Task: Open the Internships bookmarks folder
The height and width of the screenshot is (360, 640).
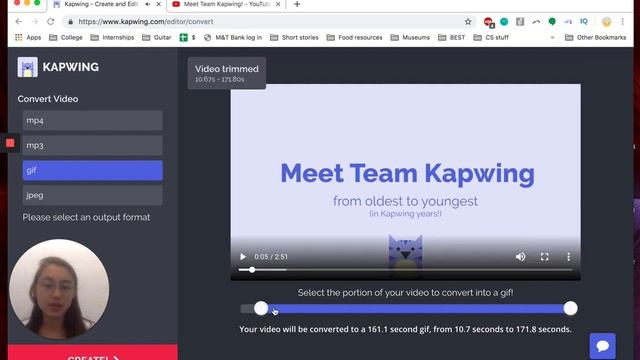Action: (112, 38)
